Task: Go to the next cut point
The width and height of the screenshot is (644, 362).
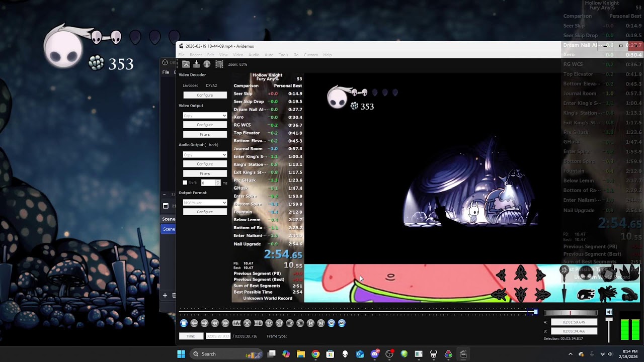Action: (279, 323)
